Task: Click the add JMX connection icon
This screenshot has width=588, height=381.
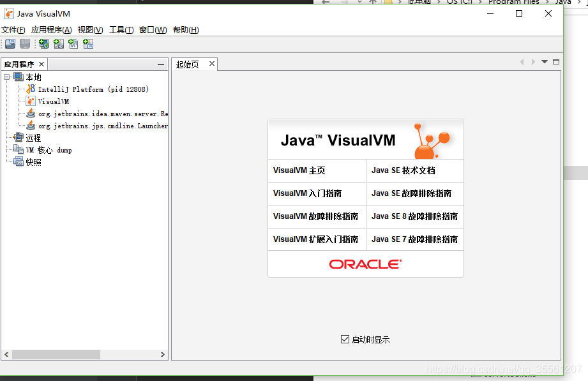Action: click(57, 43)
